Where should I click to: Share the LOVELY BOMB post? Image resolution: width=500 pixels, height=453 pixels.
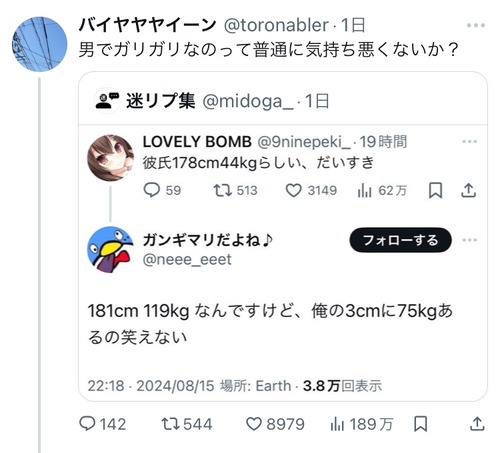pos(468,190)
